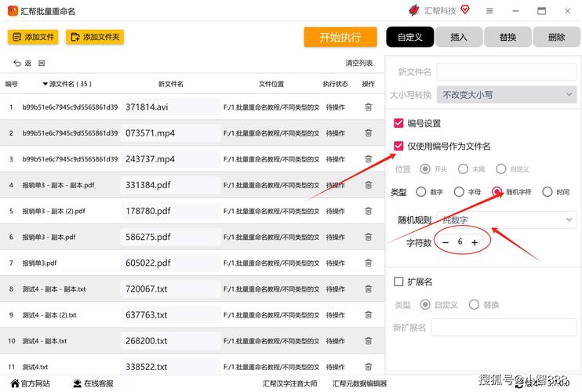The width and height of the screenshot is (582, 392).
Task: Click 开始执行 button
Action: pos(340,37)
